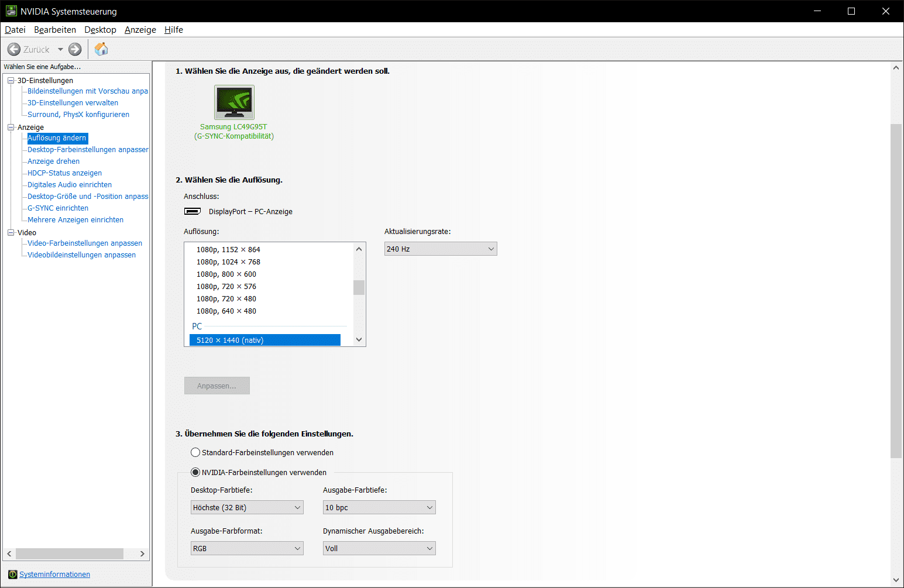Open the Ausgabe-Farbformat RGB dropdown
This screenshot has height=588, width=904.
click(247, 548)
